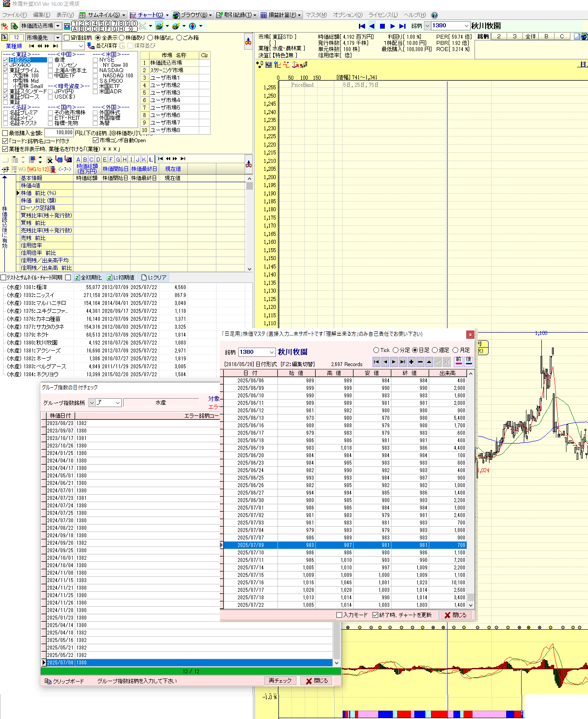This screenshot has width=588, height=719.
Task: Select column tab letter L
Action: coord(151,159)
